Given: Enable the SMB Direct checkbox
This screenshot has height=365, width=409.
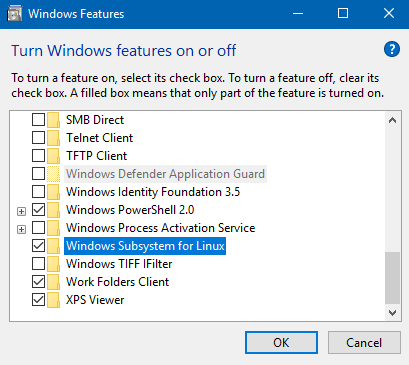Looking at the screenshot, I should coord(38,119).
